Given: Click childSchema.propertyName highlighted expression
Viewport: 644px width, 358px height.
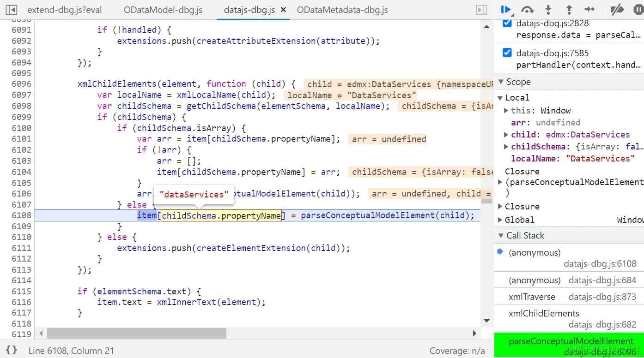Looking at the screenshot, I should coord(221,215).
